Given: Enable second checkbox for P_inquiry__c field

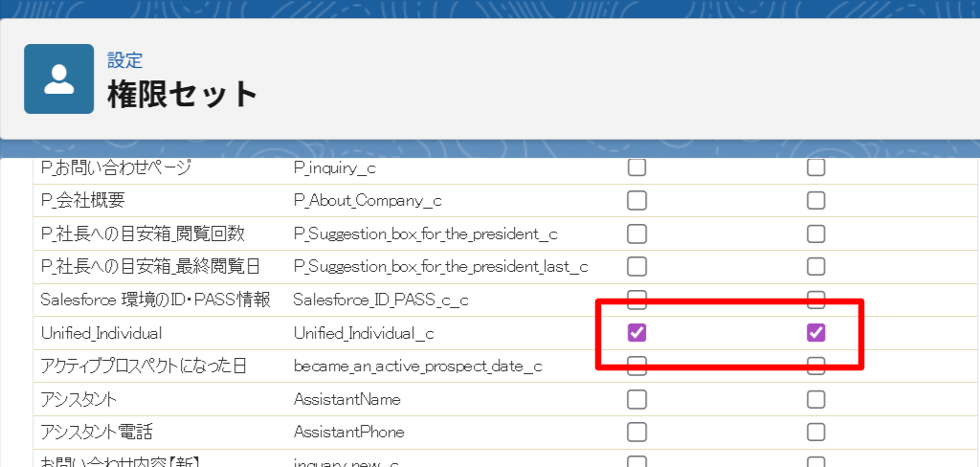Looking at the screenshot, I should point(815,167).
